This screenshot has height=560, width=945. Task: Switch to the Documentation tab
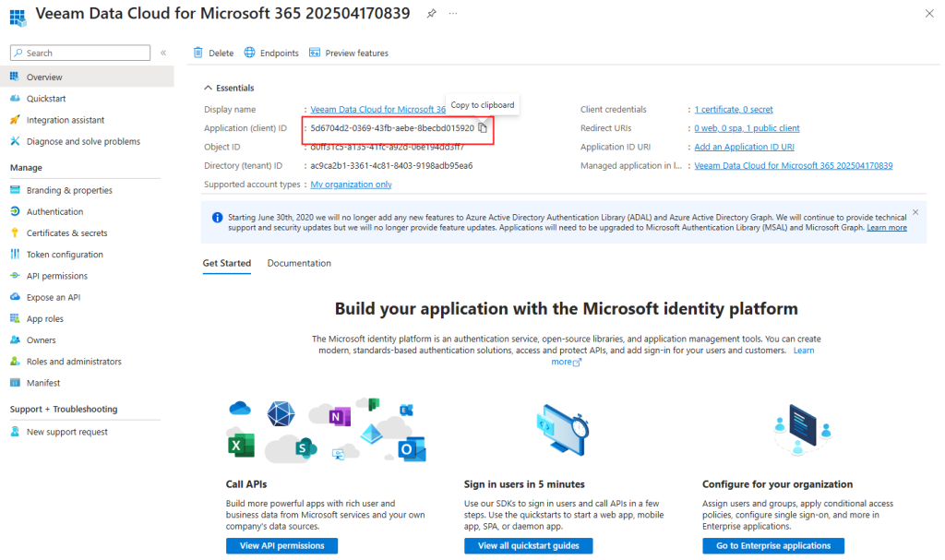click(299, 264)
